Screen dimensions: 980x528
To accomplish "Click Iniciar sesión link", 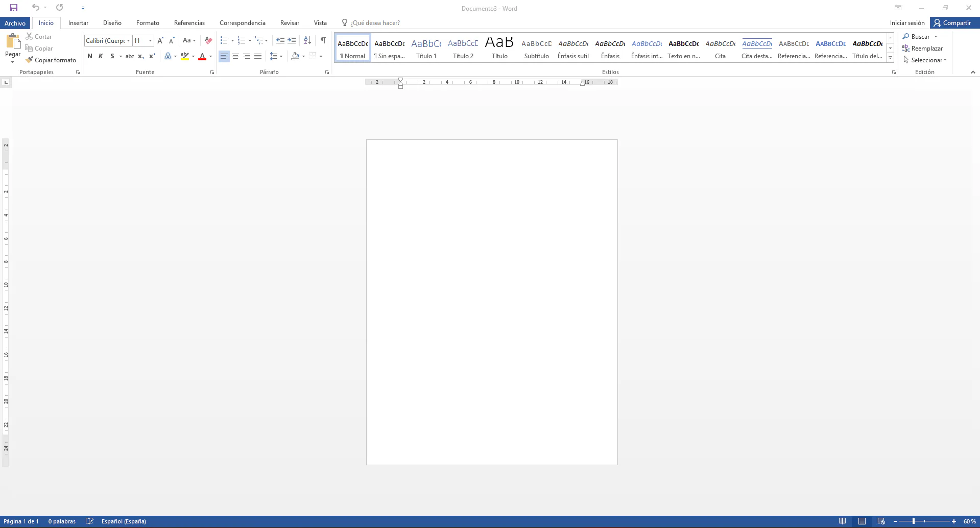I will tap(907, 23).
